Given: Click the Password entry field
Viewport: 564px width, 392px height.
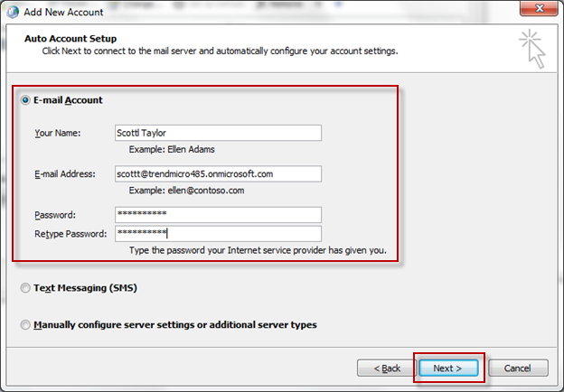Looking at the screenshot, I should [x=218, y=214].
